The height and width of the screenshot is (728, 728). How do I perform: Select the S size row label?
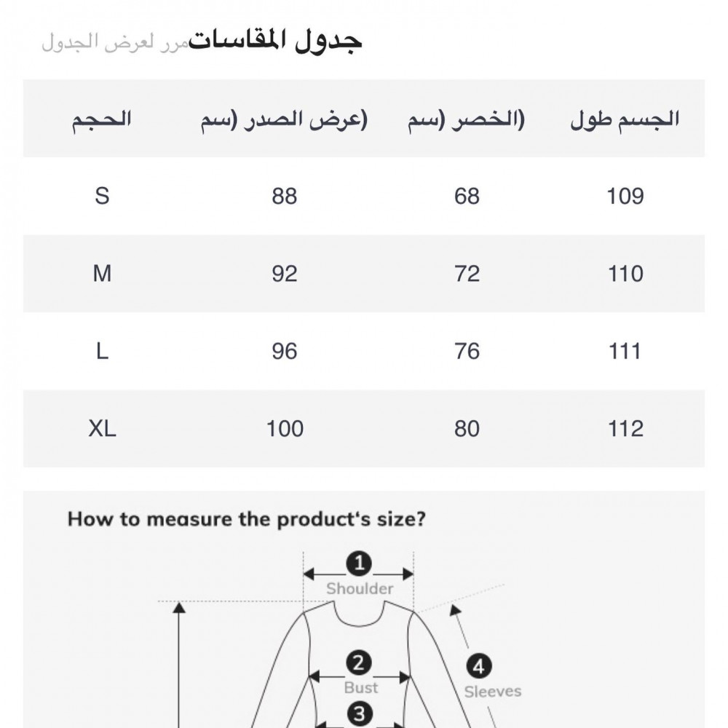coord(102,196)
